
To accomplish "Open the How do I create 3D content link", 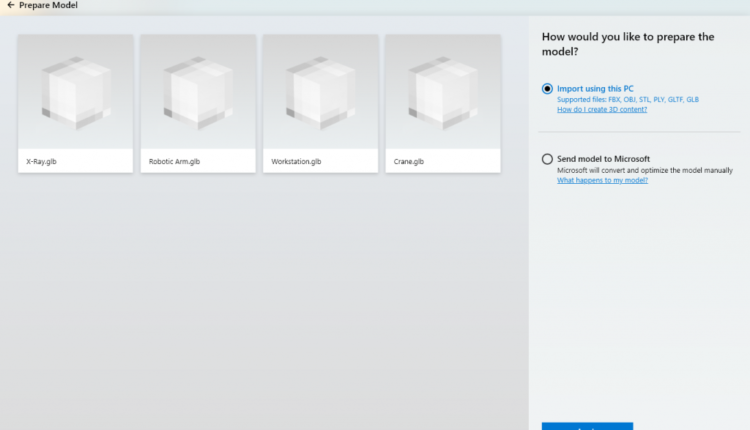I will tap(601, 110).
